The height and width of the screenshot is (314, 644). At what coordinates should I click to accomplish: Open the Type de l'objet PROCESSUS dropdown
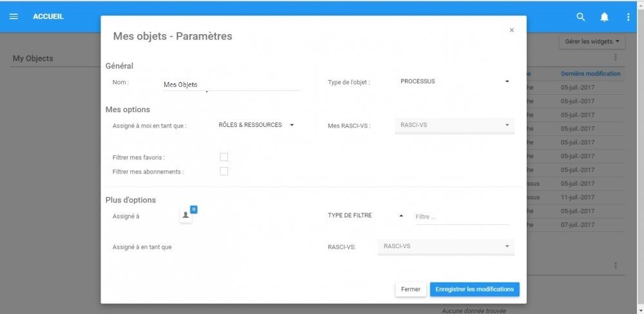(454, 81)
